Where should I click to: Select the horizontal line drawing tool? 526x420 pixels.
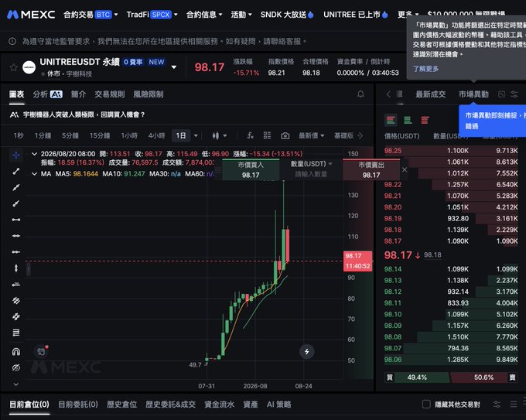[15, 236]
